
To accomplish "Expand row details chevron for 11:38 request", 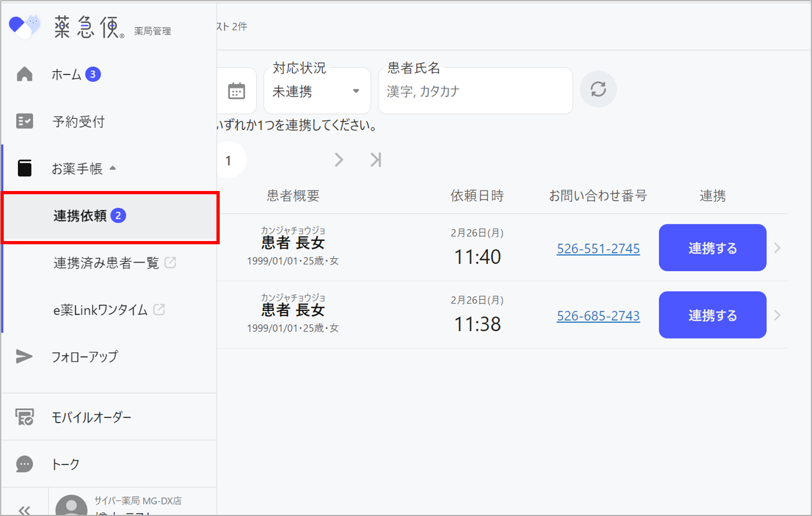I will click(777, 315).
